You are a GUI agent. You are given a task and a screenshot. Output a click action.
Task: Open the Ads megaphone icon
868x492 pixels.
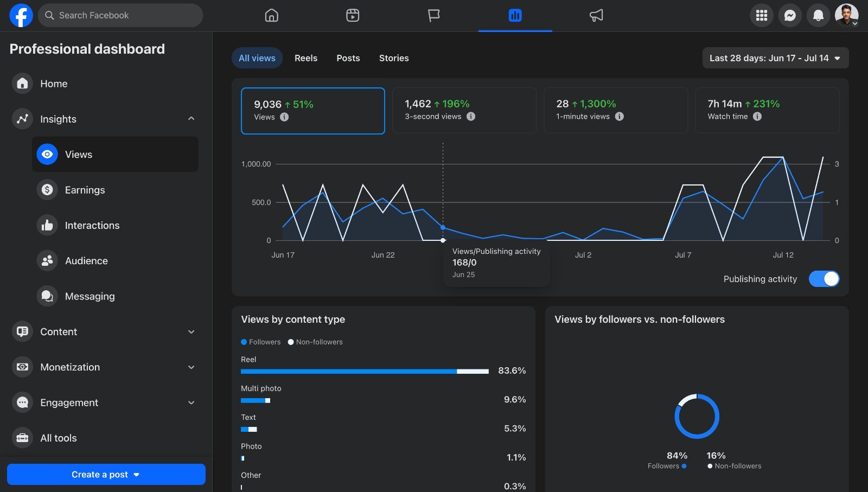click(596, 15)
